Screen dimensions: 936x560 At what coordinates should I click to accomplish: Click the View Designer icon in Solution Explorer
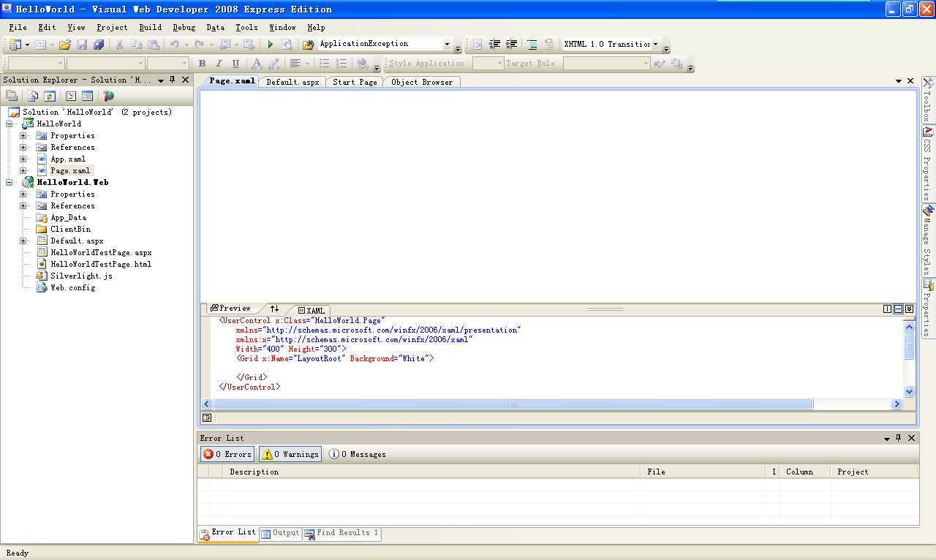tap(87, 96)
